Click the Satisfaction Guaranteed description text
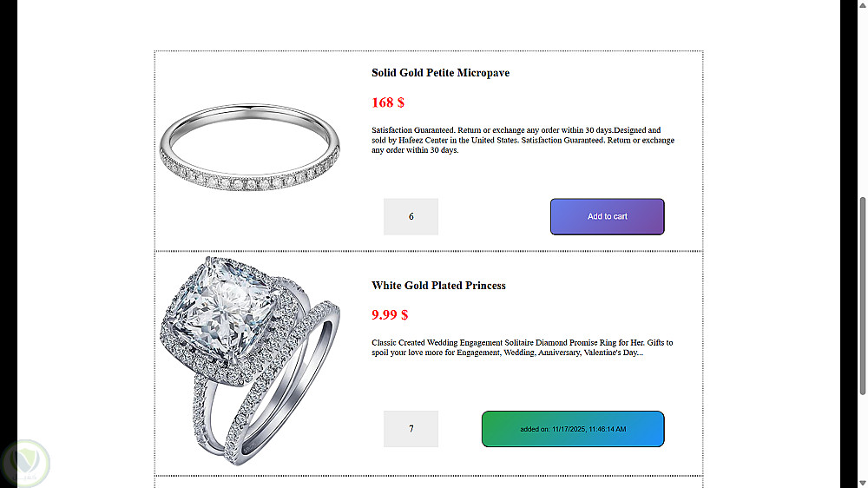 (521, 140)
